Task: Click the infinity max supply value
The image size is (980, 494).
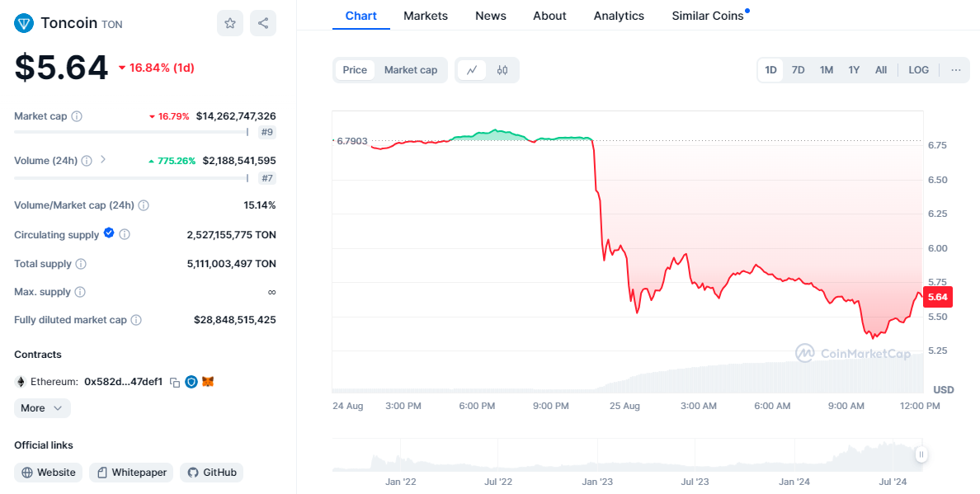Action: [x=272, y=292]
